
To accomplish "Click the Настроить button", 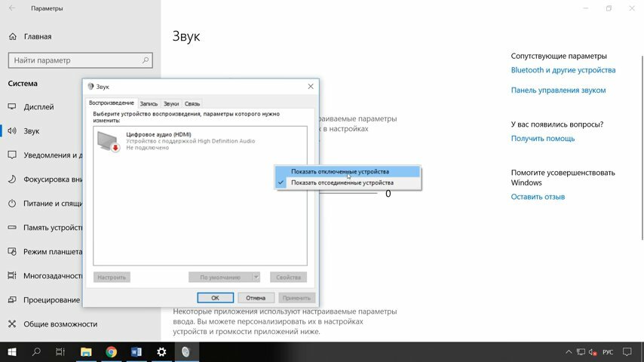I will (112, 278).
